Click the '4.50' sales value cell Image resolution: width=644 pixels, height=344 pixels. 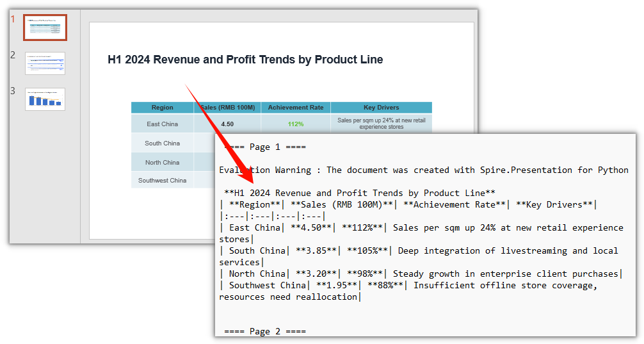tap(227, 124)
